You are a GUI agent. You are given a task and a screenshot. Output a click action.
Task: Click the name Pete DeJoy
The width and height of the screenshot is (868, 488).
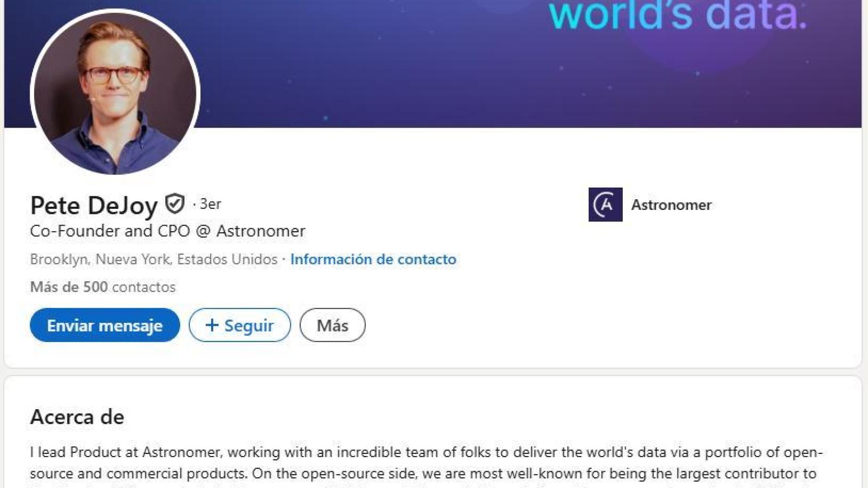[95, 205]
